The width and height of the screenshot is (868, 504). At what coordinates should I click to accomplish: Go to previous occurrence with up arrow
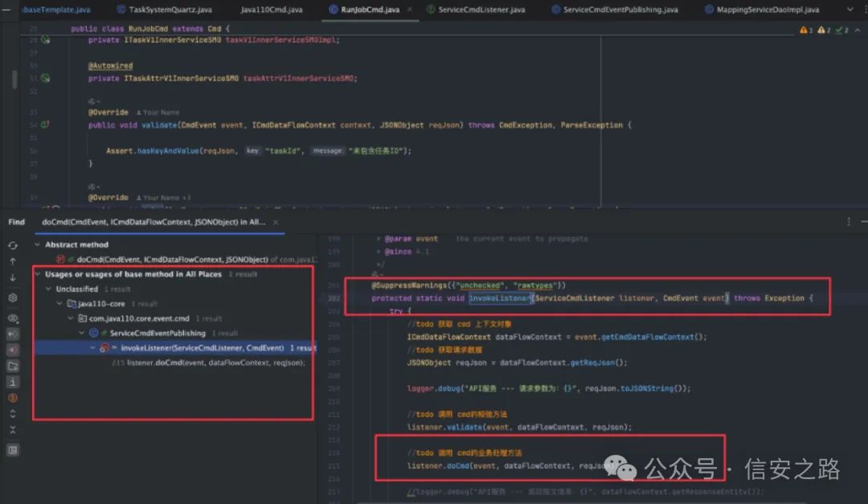(13, 261)
